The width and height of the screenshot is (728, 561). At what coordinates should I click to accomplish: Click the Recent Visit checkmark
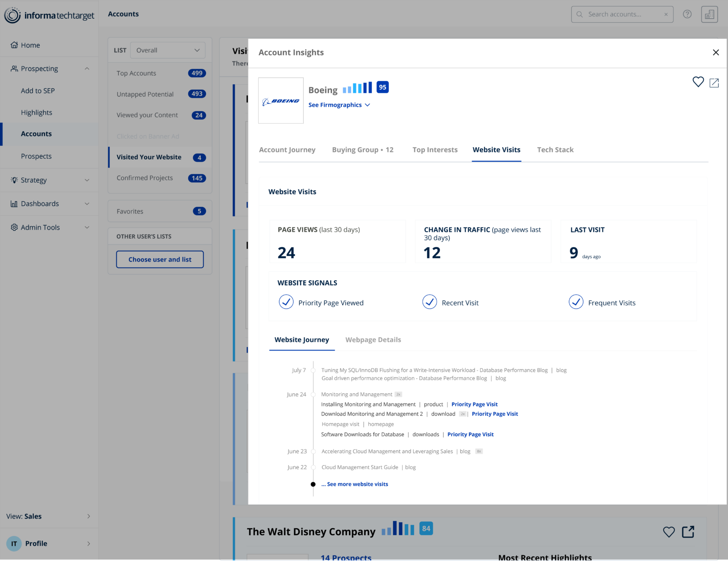click(430, 302)
